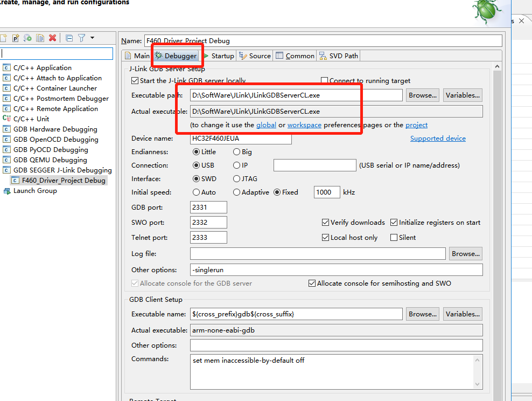Browse for a log file
This screenshot has height=401, width=532.
[x=465, y=253]
